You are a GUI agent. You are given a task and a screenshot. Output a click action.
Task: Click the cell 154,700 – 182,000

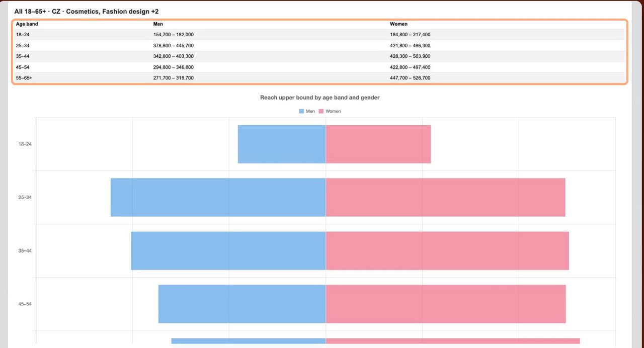[174, 35]
